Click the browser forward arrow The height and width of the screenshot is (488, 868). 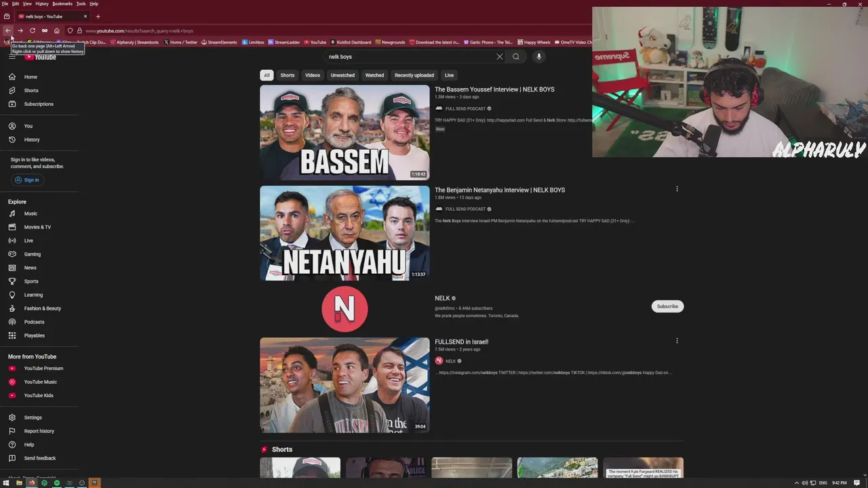(x=20, y=30)
